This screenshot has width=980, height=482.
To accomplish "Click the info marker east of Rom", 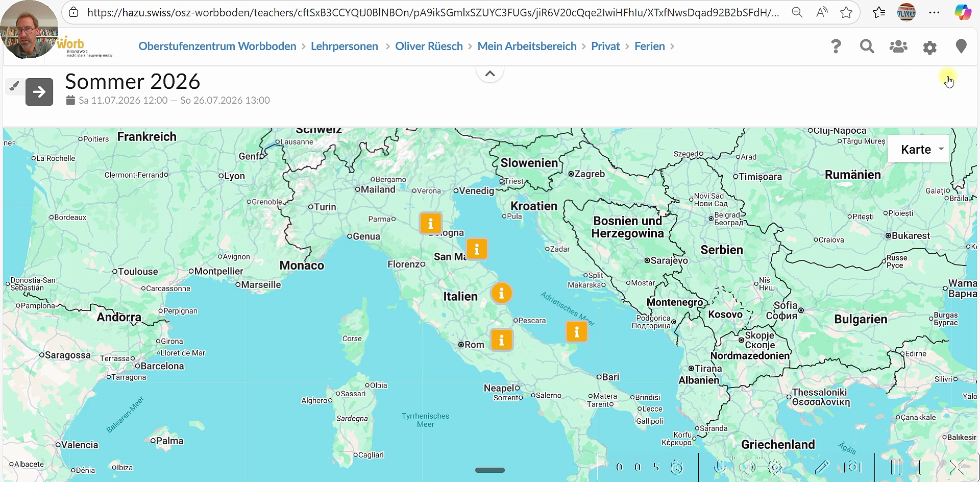I will [501, 340].
